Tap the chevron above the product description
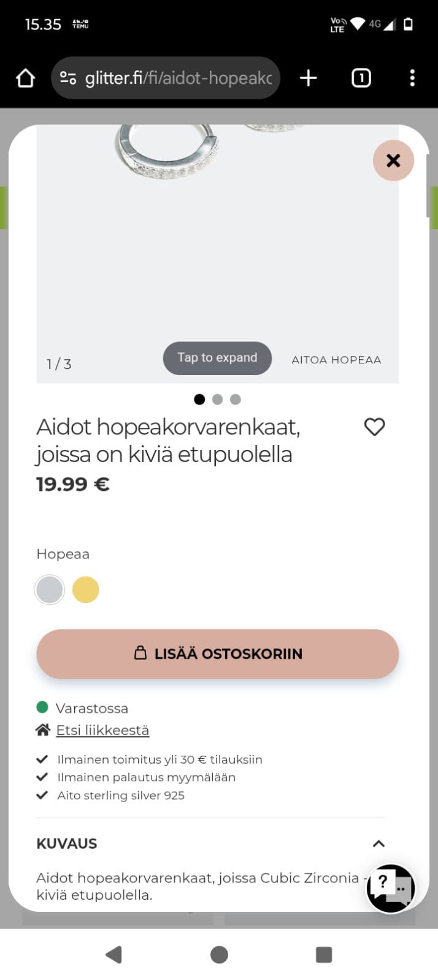Screen dimensions: 438x980 [x=379, y=843]
